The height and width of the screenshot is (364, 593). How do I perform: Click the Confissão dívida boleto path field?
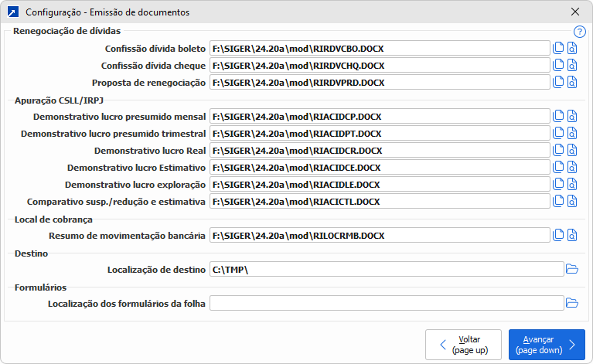(379, 49)
